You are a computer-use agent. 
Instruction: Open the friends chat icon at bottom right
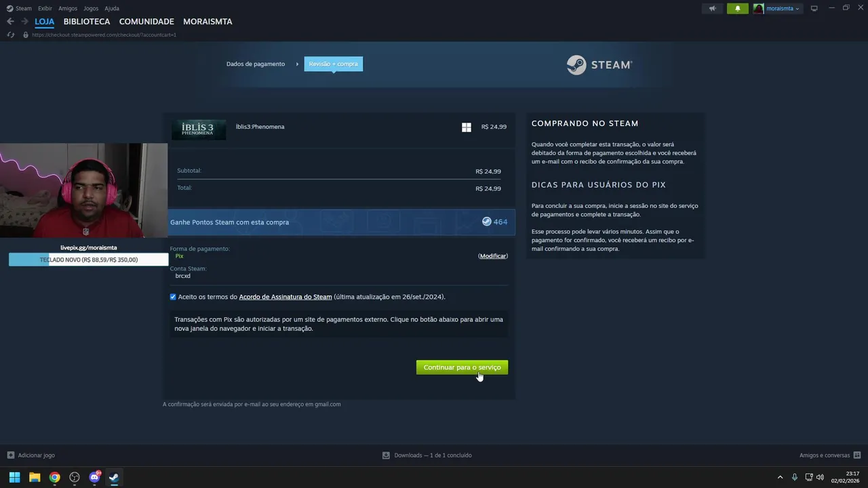pos(857,455)
